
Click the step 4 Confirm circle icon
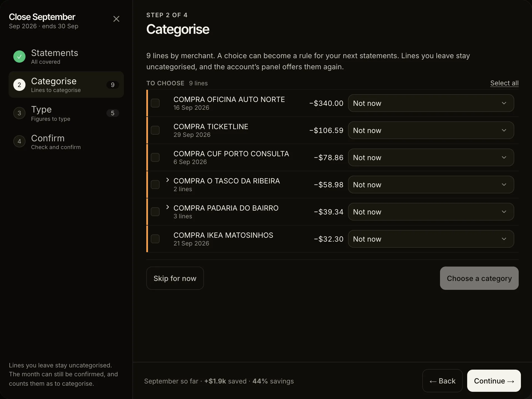point(19,141)
